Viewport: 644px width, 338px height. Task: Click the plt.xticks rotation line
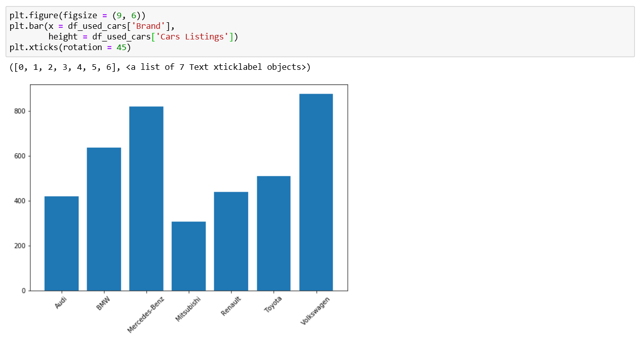pyautogui.click(x=70, y=48)
